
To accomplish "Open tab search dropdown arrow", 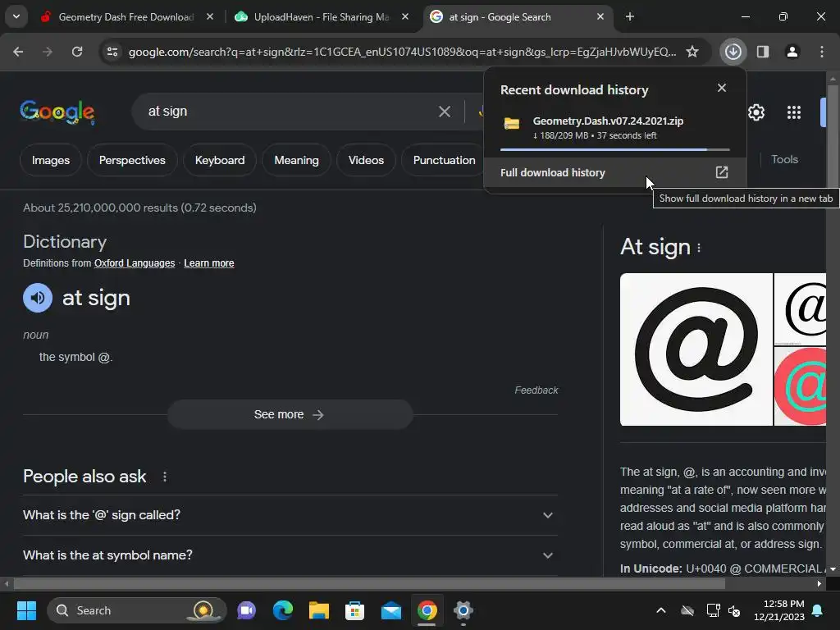I will (16, 16).
